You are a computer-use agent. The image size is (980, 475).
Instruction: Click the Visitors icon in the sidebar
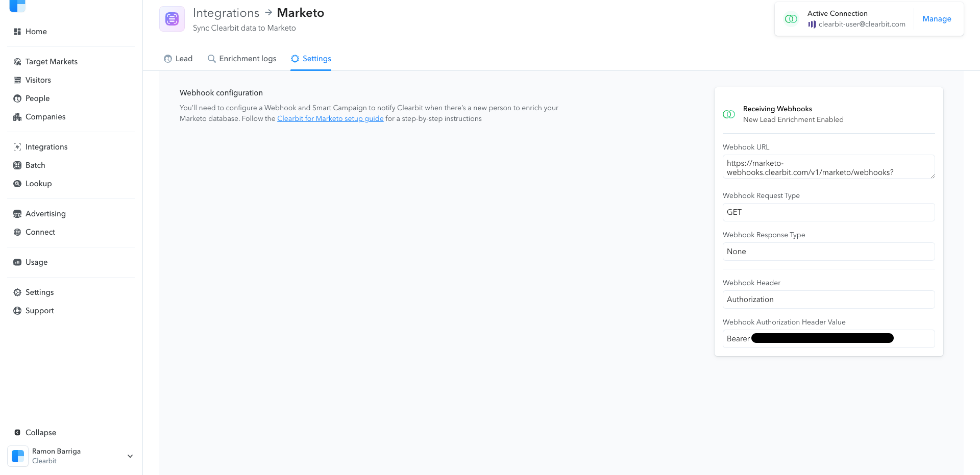tap(17, 80)
